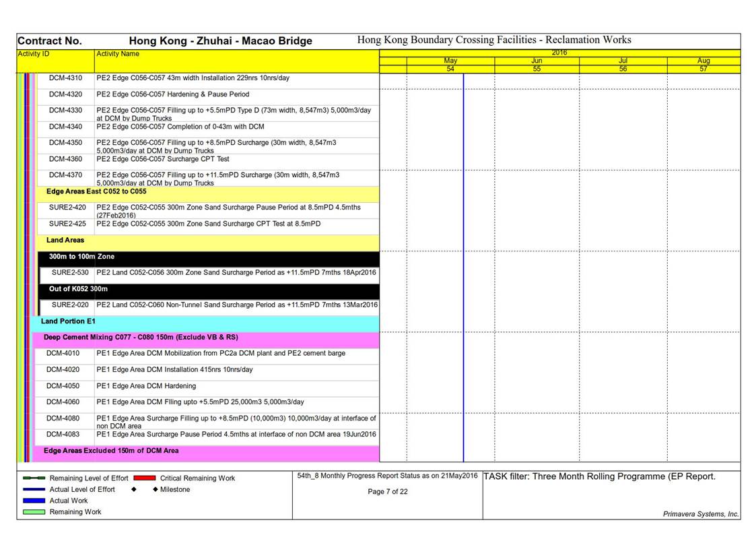This screenshot has height=535, width=756.
Task: Click the Deep Cement Mixing C077 - C080 band
Action: tap(207, 340)
